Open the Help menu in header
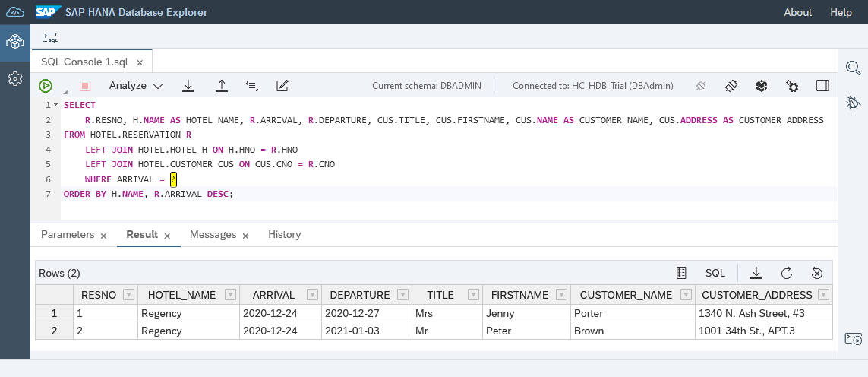868x377 pixels. (x=841, y=12)
